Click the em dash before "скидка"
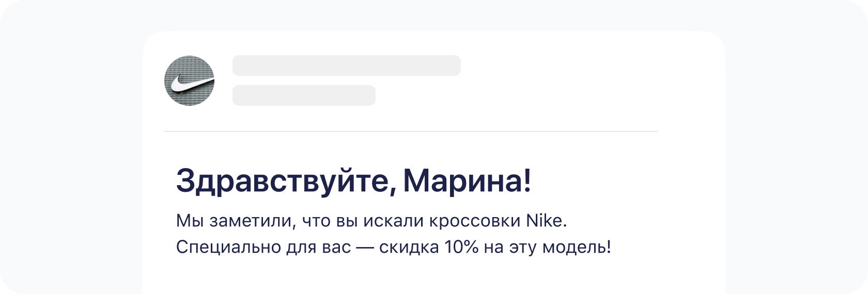 click(x=365, y=248)
